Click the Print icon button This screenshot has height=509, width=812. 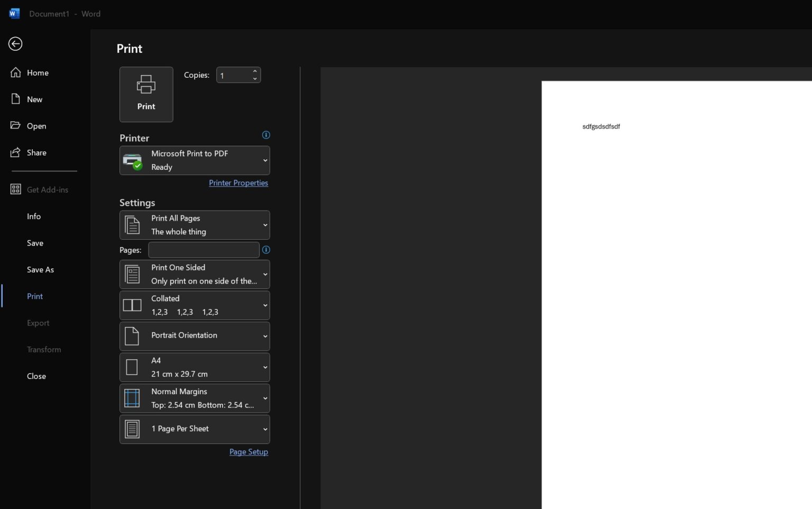[x=146, y=84]
